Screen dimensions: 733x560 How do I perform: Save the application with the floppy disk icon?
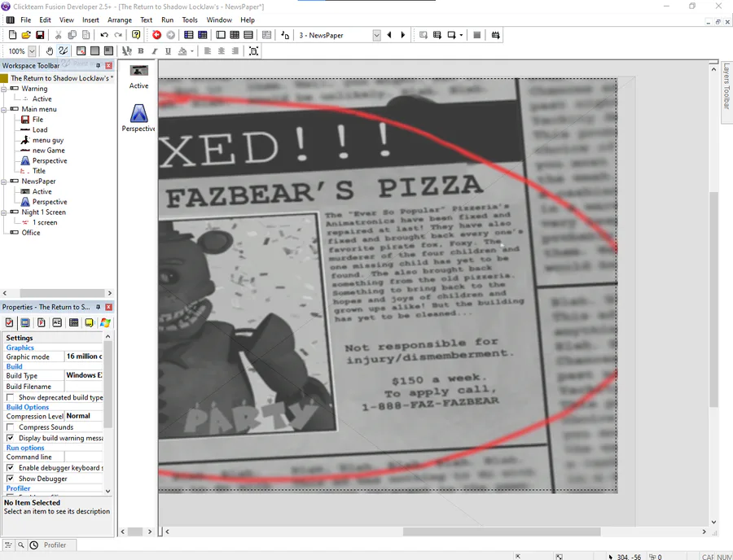tap(40, 35)
